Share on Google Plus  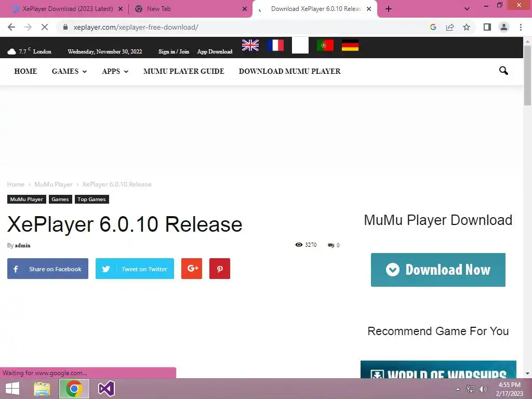tap(192, 269)
